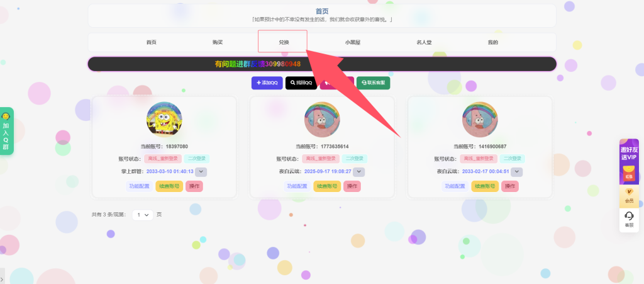The image size is (644, 284).
Task: Click 离线_重新登录 for account 1416900687
Action: pos(478,159)
